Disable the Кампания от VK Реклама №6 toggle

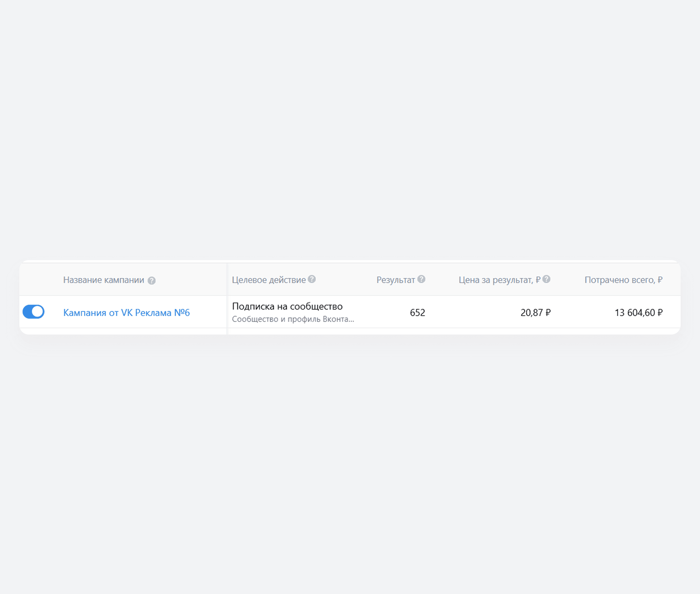33,312
